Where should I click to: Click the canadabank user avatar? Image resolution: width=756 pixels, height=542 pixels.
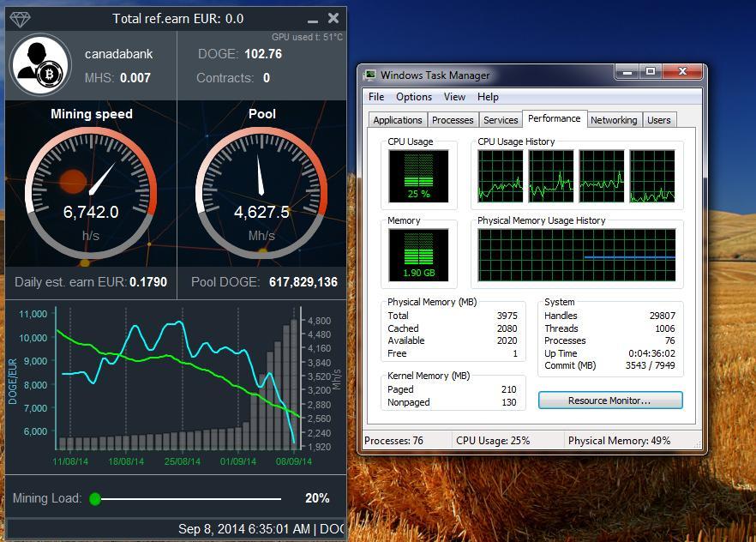click(x=39, y=65)
